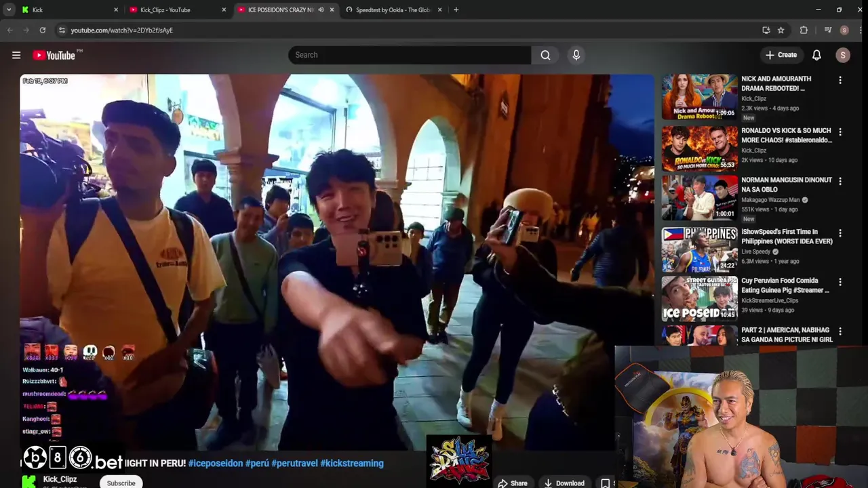Open the YouTube guide hamburger menu
The width and height of the screenshot is (868, 488).
(x=16, y=55)
